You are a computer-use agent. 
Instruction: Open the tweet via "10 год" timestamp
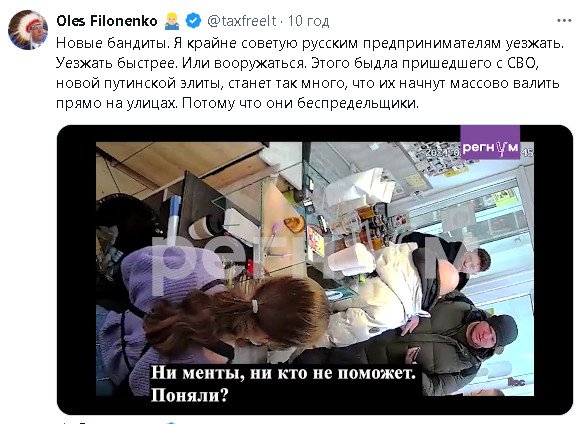click(x=308, y=21)
